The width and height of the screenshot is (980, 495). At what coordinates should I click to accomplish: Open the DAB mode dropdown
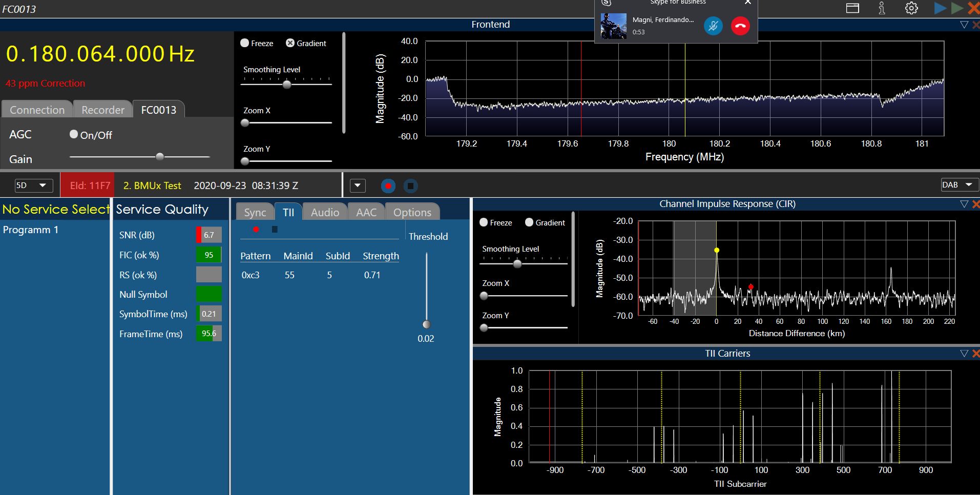pos(959,185)
